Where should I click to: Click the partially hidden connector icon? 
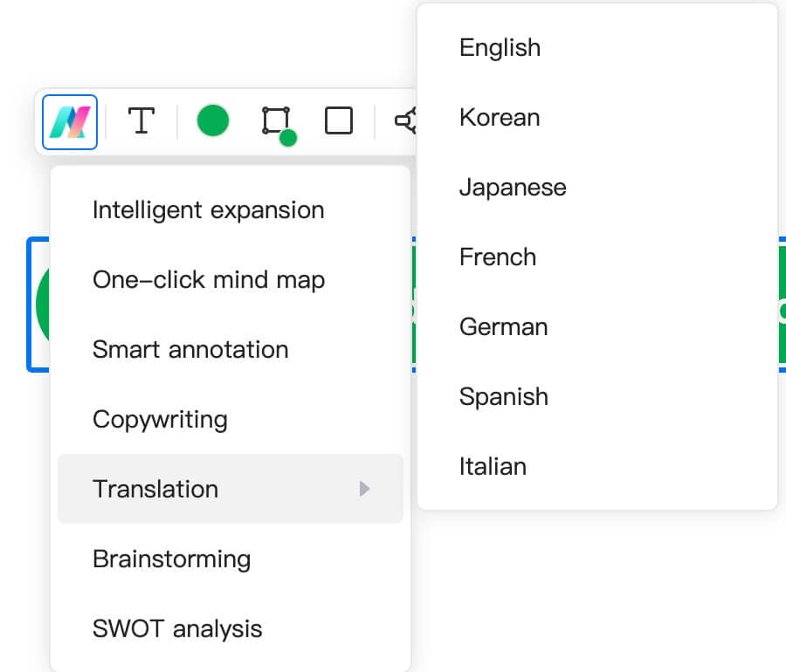click(406, 121)
